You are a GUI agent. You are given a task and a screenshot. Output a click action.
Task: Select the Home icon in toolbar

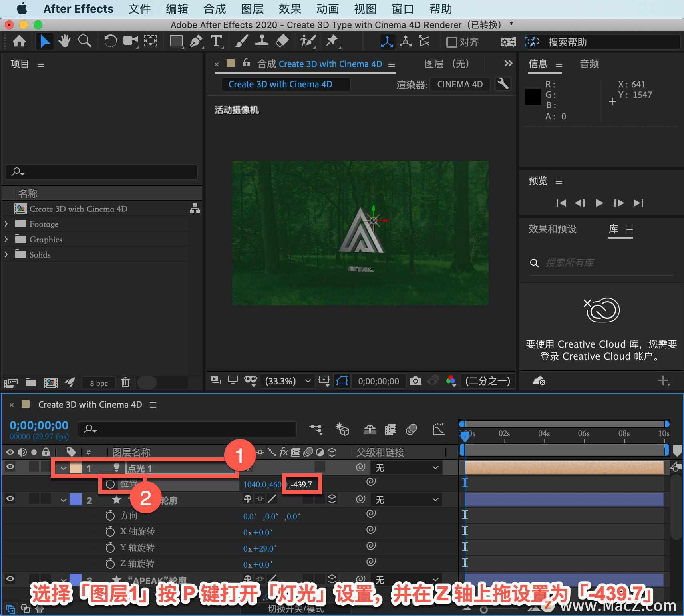19,42
